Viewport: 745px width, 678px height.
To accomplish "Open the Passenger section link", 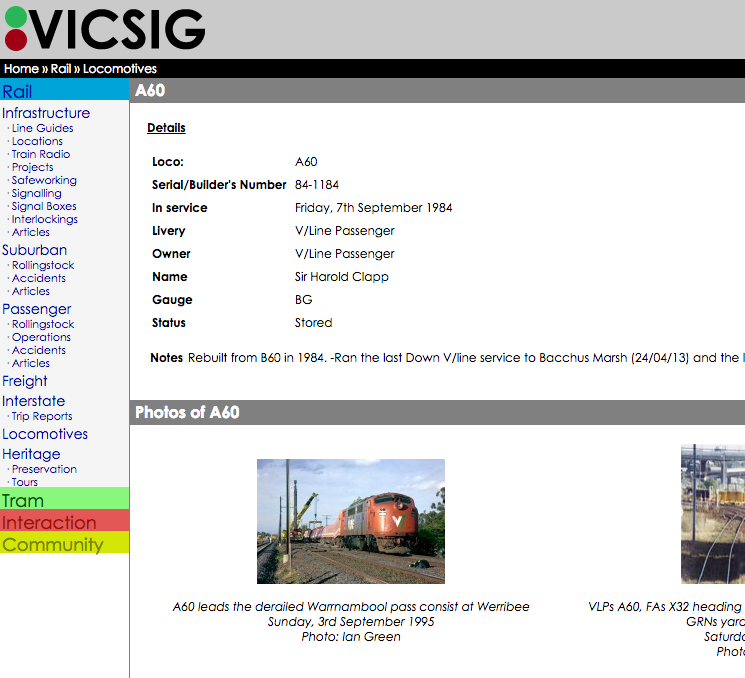I will tap(37, 309).
